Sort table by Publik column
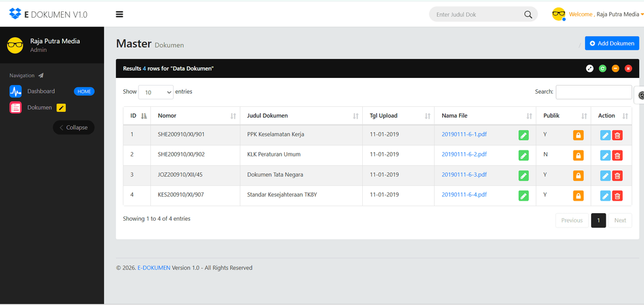This screenshot has width=644, height=305. (x=563, y=116)
